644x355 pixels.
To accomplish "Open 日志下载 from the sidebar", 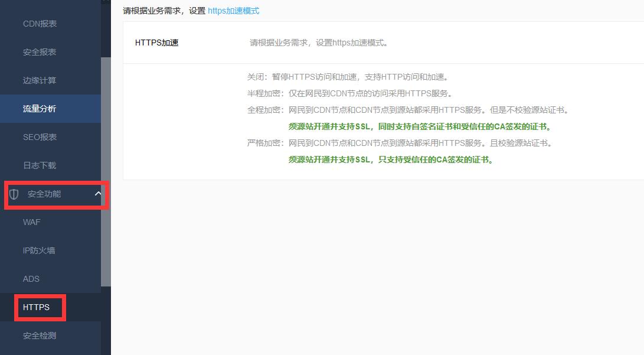I will (x=40, y=165).
